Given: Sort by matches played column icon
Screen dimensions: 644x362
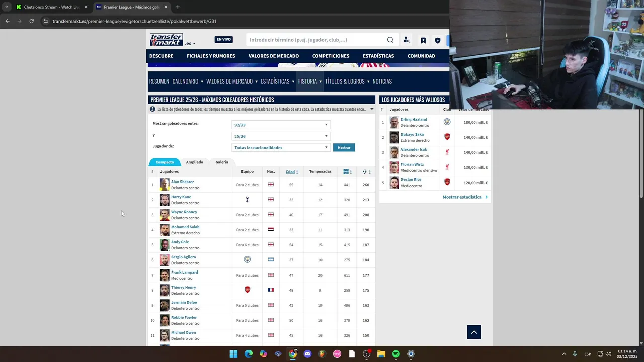Looking at the screenshot, I should click(347, 172).
